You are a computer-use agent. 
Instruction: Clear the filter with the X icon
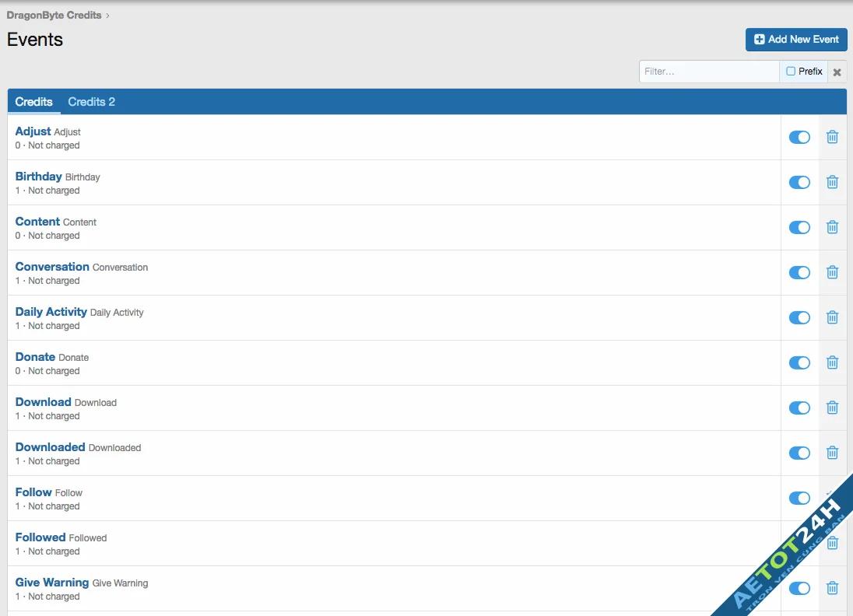click(x=837, y=72)
